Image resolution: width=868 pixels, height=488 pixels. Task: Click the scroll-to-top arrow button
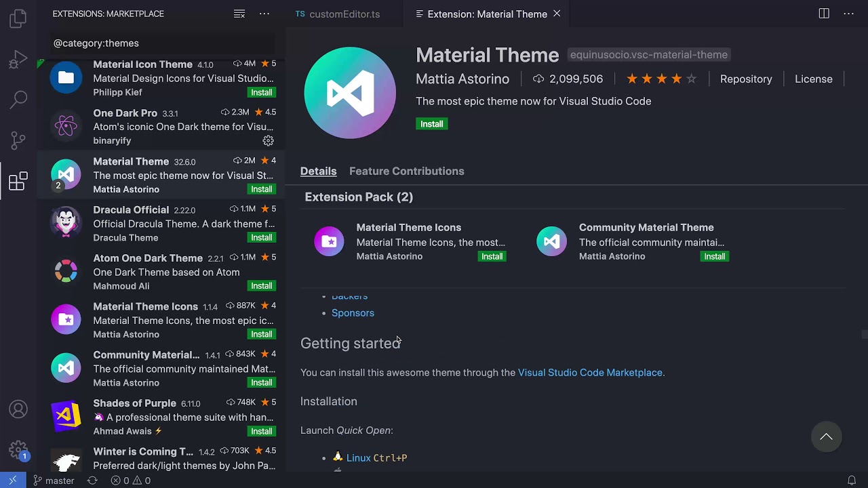826,437
